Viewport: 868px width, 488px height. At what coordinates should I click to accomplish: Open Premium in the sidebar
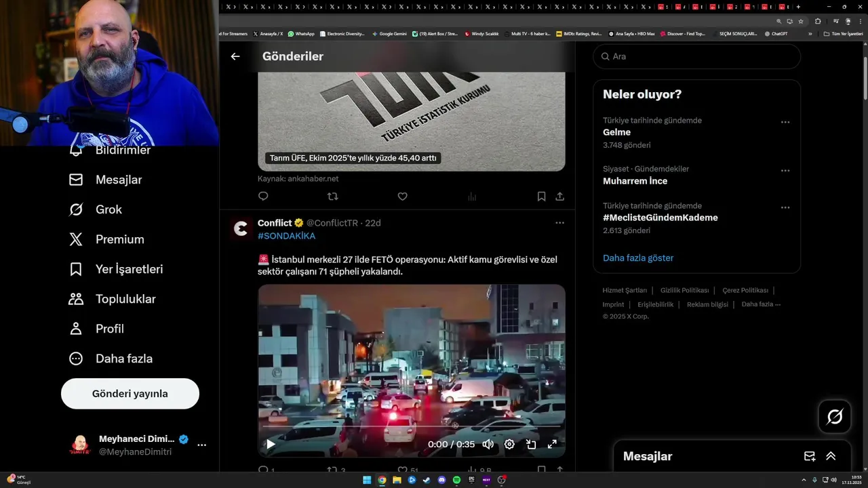click(x=106, y=239)
